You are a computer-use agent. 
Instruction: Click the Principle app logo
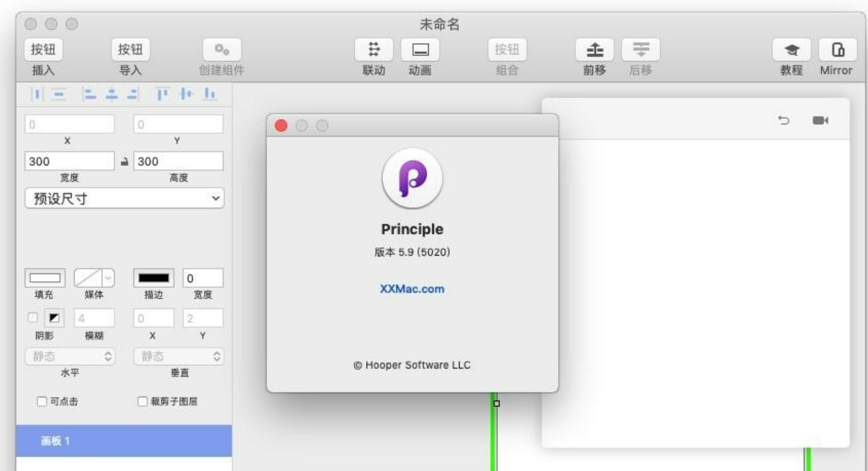coord(412,178)
